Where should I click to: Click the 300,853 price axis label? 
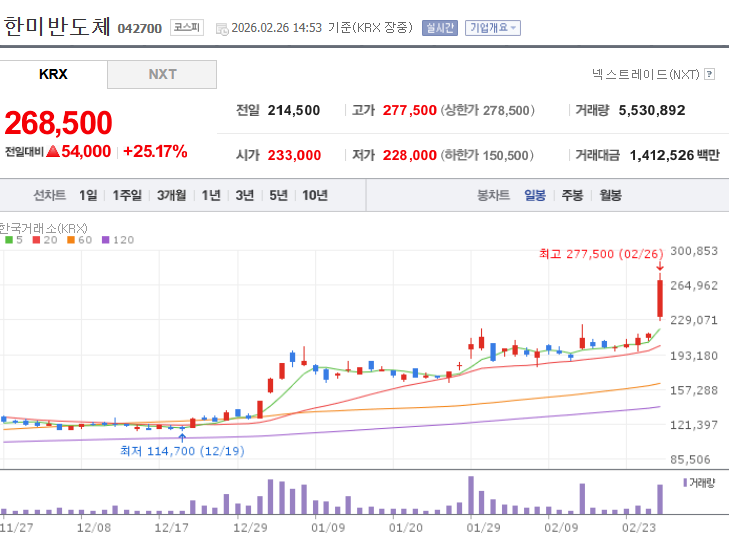pos(694,251)
